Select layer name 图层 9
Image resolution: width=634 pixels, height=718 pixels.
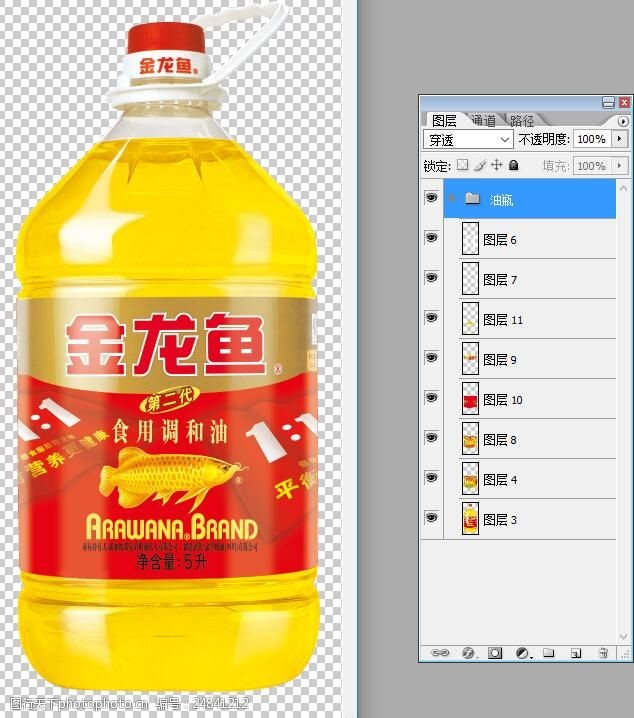click(499, 359)
